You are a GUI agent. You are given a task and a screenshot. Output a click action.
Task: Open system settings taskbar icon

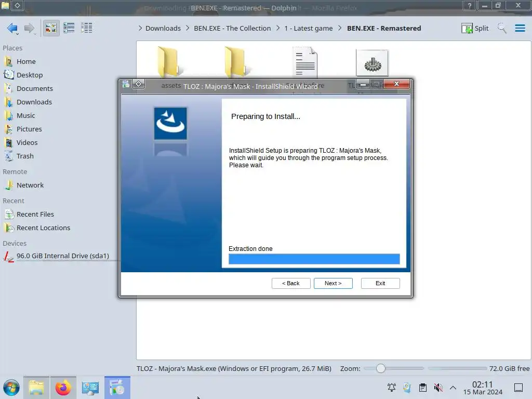point(90,388)
